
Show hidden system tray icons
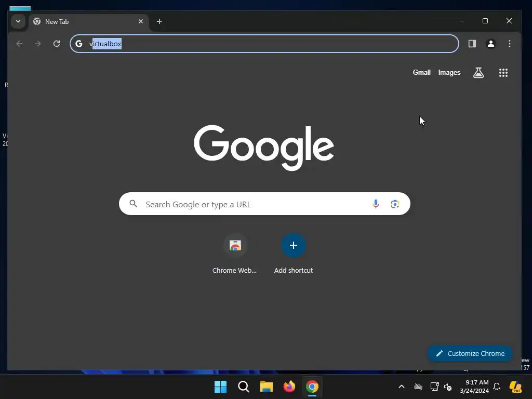click(402, 387)
